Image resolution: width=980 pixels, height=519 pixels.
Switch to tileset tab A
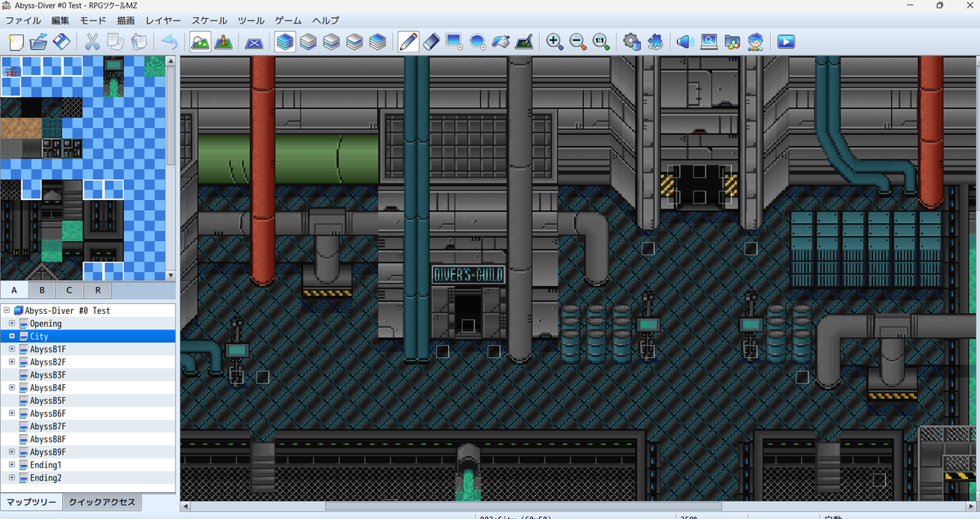click(x=15, y=290)
